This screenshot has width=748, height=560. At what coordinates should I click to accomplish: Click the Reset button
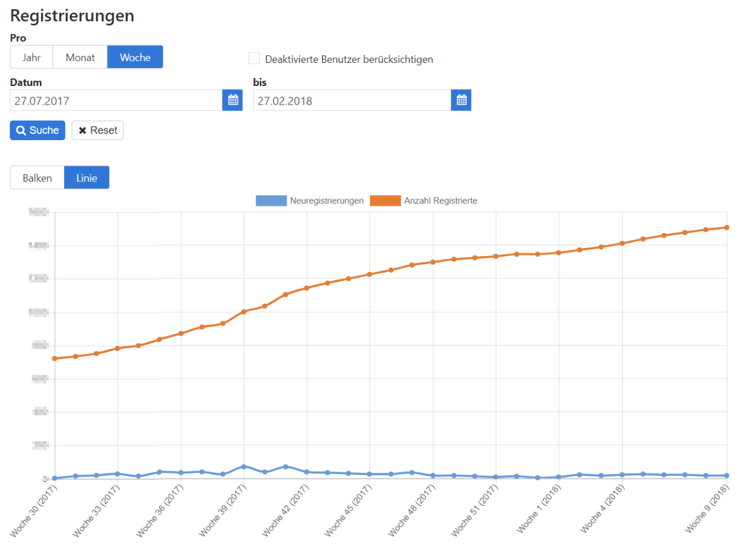tap(98, 130)
